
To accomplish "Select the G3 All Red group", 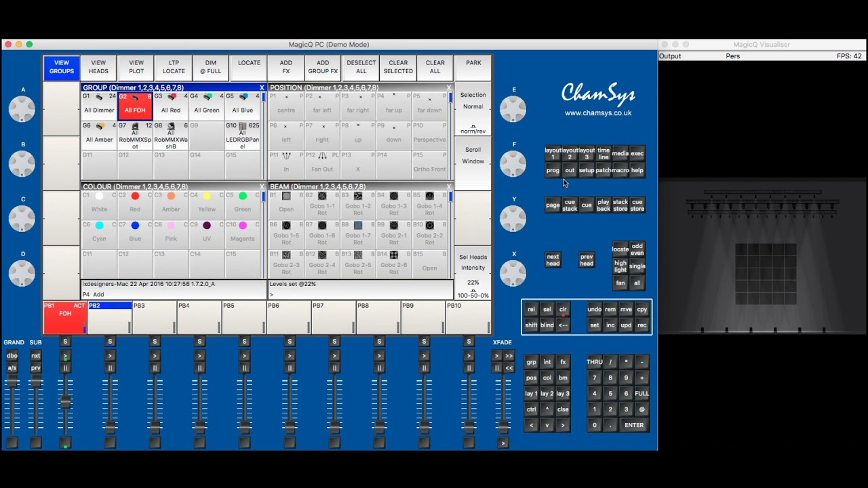I will point(171,106).
